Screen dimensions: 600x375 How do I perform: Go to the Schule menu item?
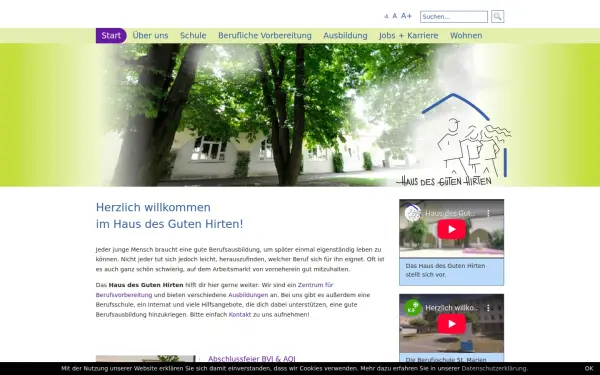click(x=193, y=36)
